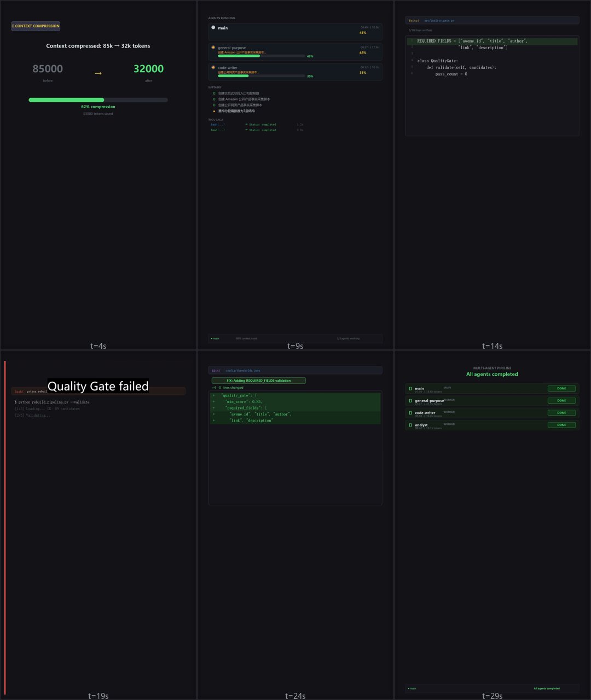Click green bracket icon beside analyst
Image resolution: width=591 pixels, height=700 pixels.
tap(410, 425)
